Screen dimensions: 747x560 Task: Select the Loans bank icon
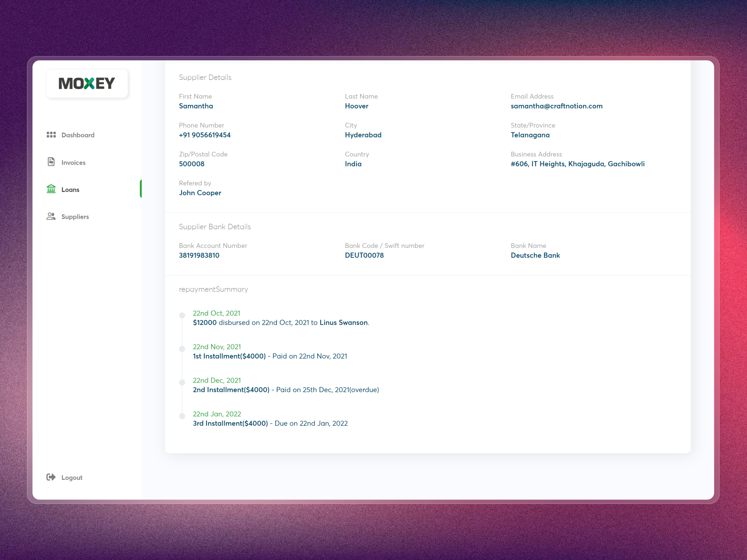point(51,189)
